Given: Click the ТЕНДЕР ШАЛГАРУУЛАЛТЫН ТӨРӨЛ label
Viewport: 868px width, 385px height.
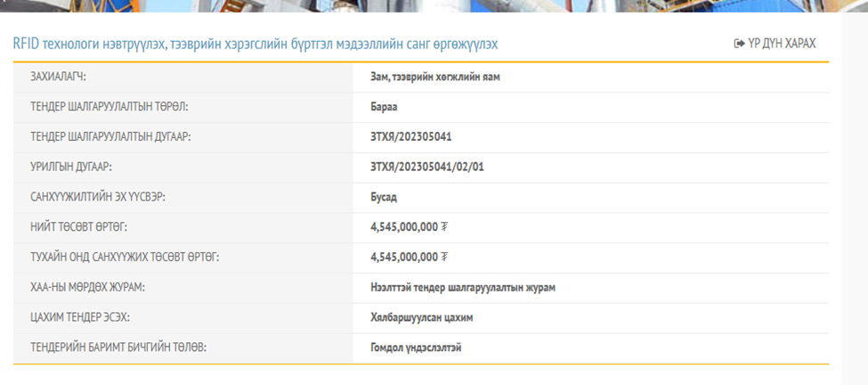Looking at the screenshot, I should (x=110, y=107).
